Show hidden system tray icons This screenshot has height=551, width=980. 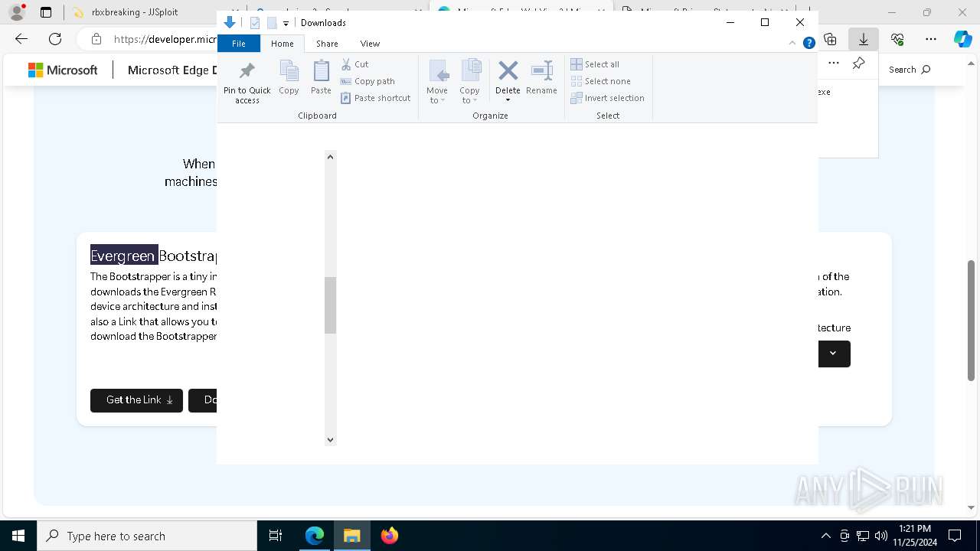(x=825, y=536)
